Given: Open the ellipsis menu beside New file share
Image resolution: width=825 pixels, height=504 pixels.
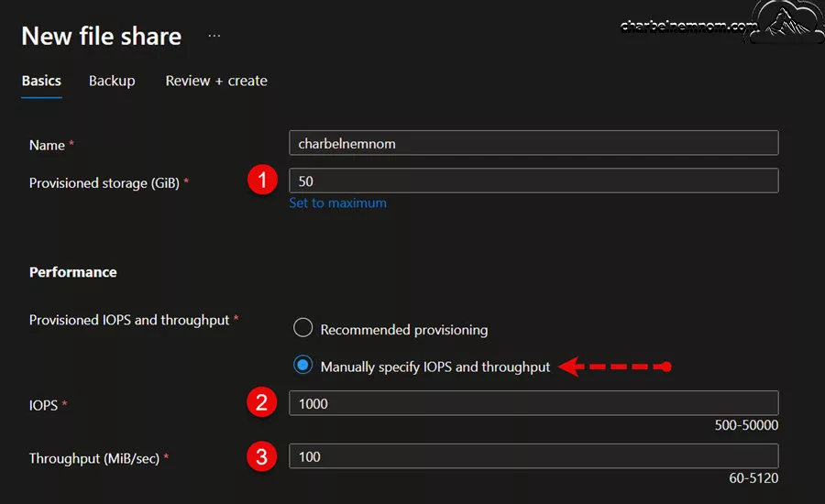Looking at the screenshot, I should point(214,36).
